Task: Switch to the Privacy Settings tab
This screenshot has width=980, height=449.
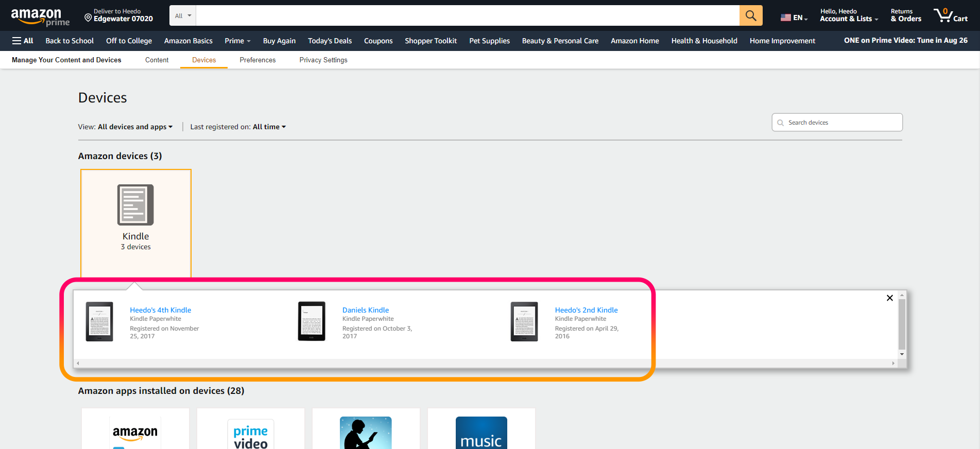Action: [x=323, y=60]
